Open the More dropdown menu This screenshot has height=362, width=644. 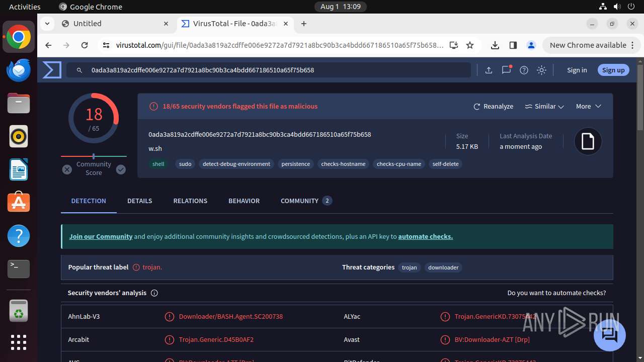pyautogui.click(x=589, y=107)
